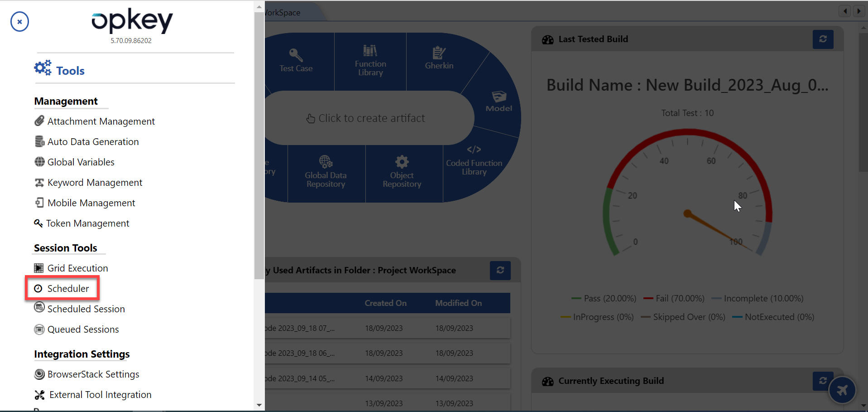Open the Scheduler tool

(x=62, y=288)
